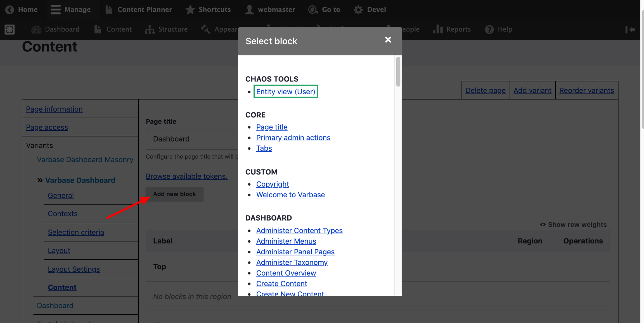Open the Devel gear icon
Viewport: 644px width, 323px height.
[x=358, y=9]
